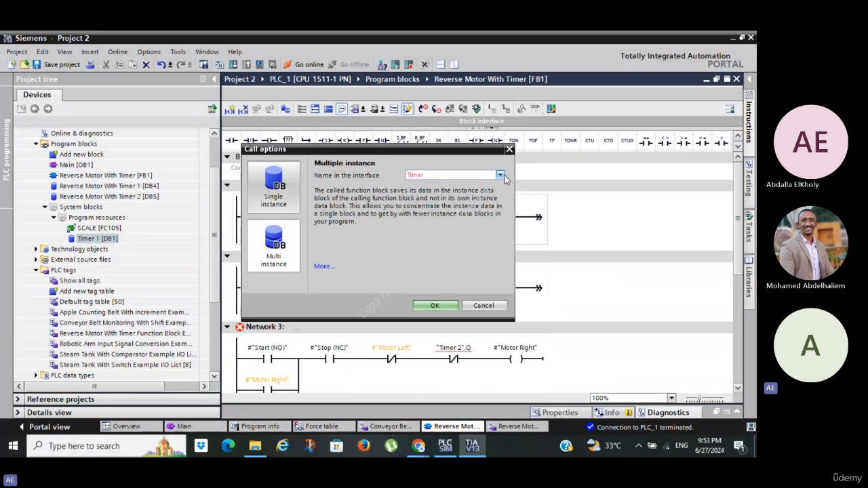Switch to the Info tab
868x488 pixels.
pos(612,412)
